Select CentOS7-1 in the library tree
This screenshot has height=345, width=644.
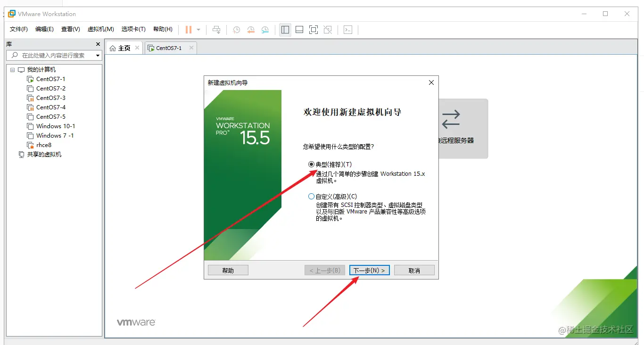click(51, 79)
